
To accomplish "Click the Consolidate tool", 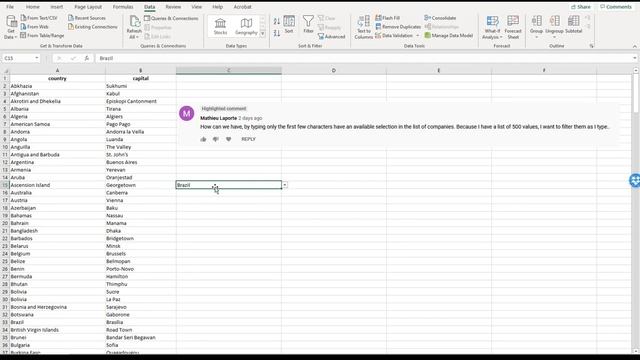I will pos(440,18).
